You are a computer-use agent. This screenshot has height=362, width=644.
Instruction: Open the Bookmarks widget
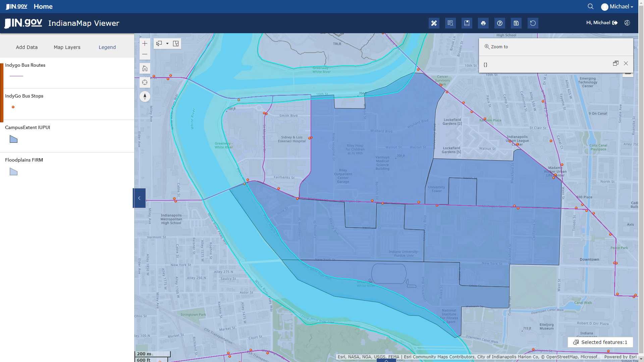pos(467,23)
